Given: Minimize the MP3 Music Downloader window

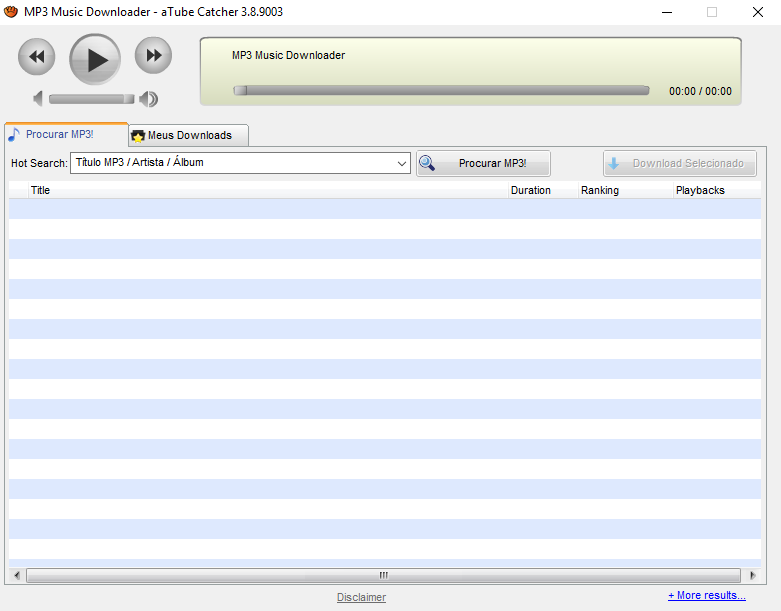Looking at the screenshot, I should (x=667, y=12).
